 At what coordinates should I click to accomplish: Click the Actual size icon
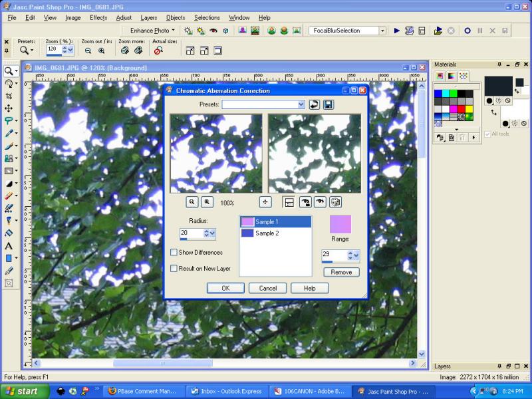[x=158, y=51]
